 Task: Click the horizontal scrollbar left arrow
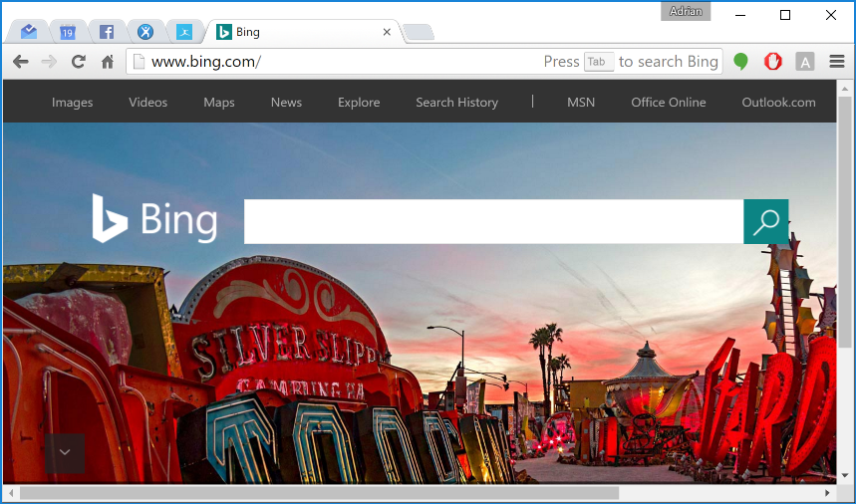[11, 493]
